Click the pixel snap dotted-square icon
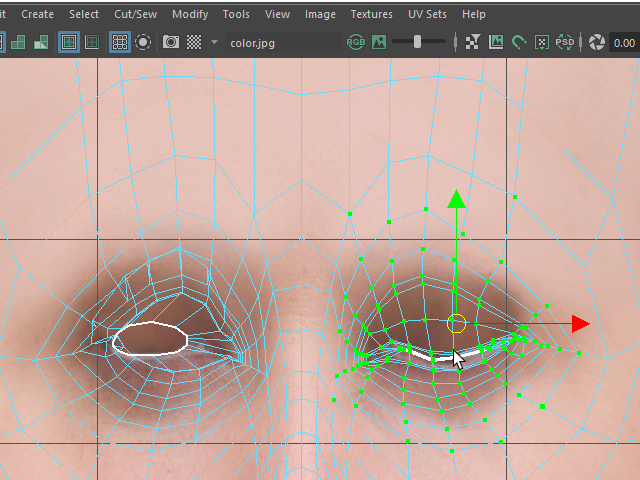This screenshot has height=480, width=640. [x=542, y=42]
